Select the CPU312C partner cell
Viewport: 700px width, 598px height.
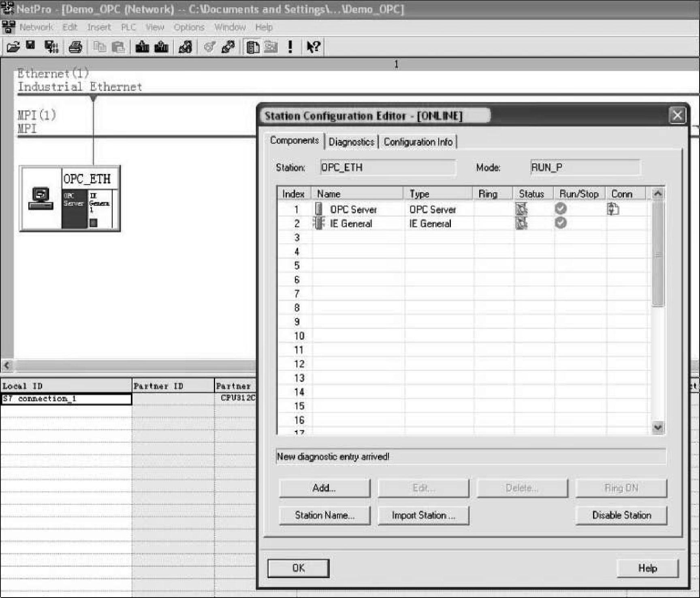tap(236, 398)
